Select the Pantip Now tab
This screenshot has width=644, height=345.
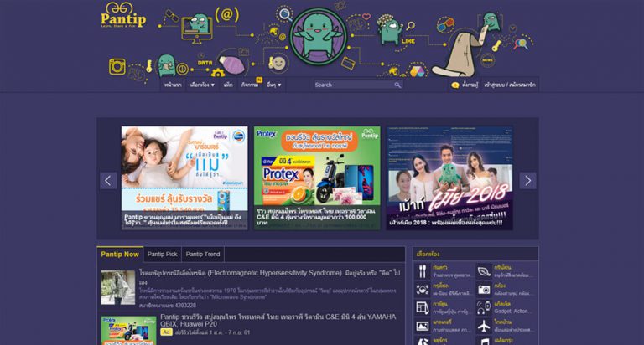pos(120,254)
